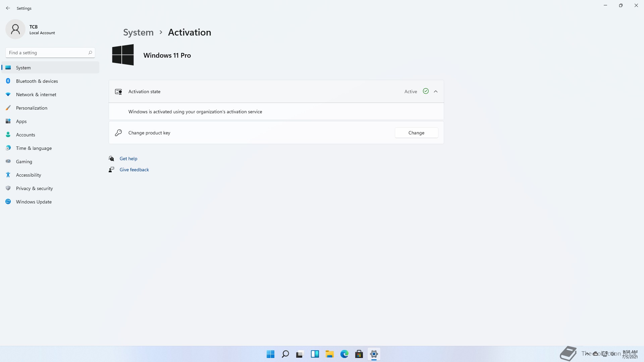Open File Explorer from taskbar

329,354
